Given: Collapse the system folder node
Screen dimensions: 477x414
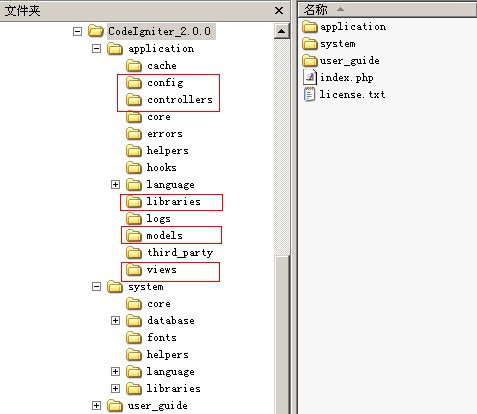Looking at the screenshot, I should 96,287.
